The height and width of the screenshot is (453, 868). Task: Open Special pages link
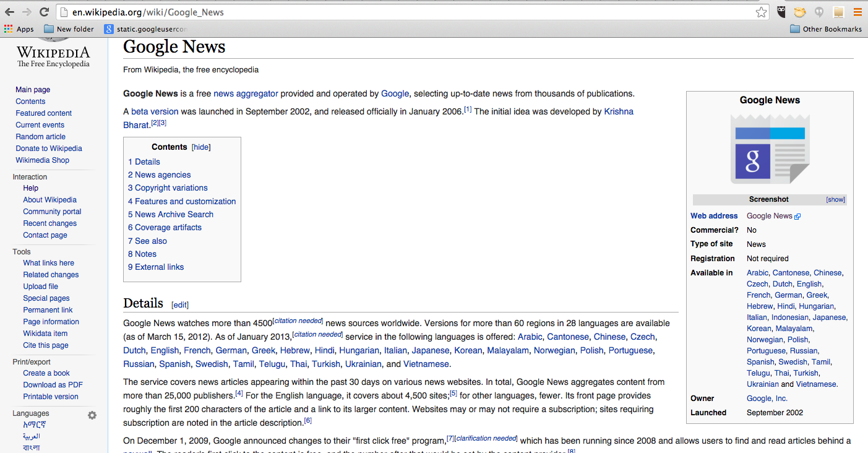point(46,298)
